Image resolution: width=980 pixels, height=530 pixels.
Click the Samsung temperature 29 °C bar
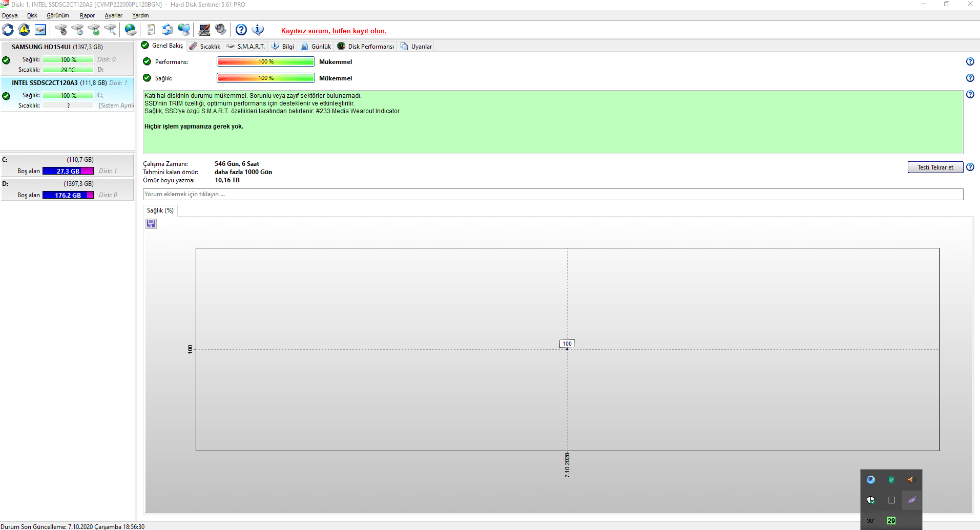click(68, 70)
